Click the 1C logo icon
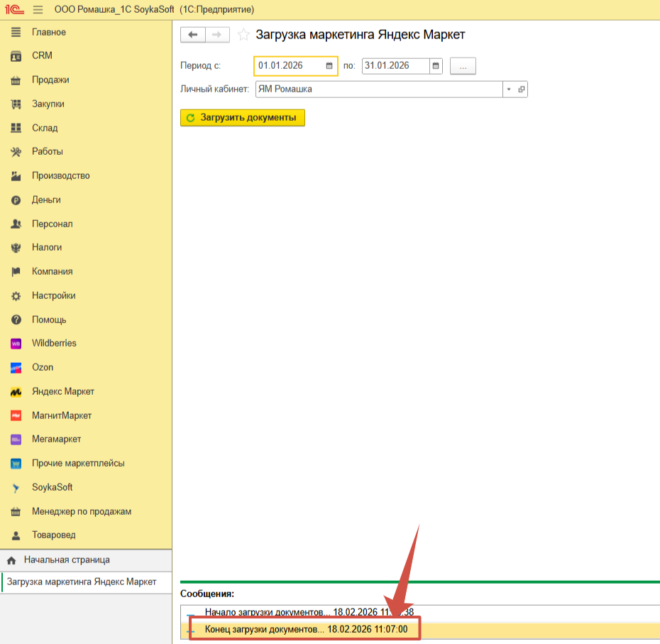Screen dimensions: 660x644 point(13,9)
